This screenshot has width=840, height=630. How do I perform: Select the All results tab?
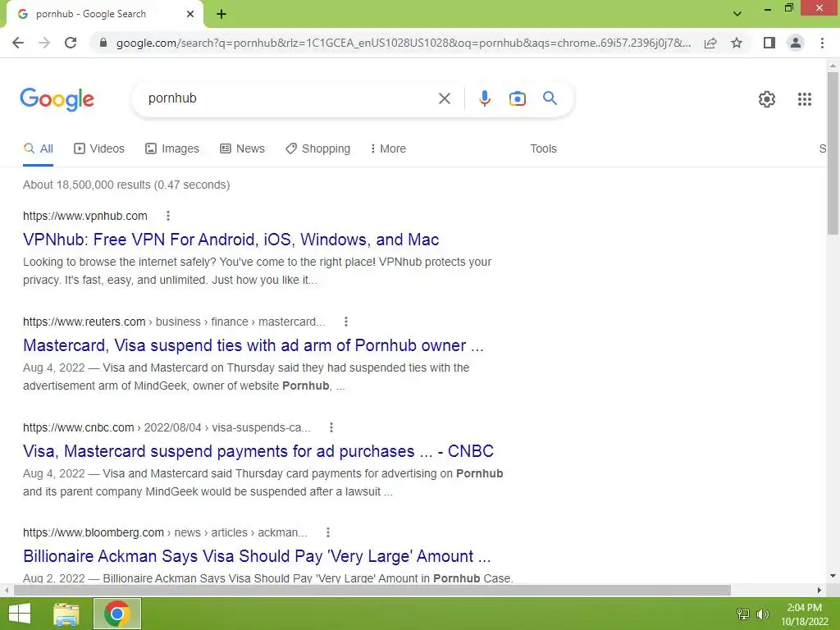[x=38, y=149]
